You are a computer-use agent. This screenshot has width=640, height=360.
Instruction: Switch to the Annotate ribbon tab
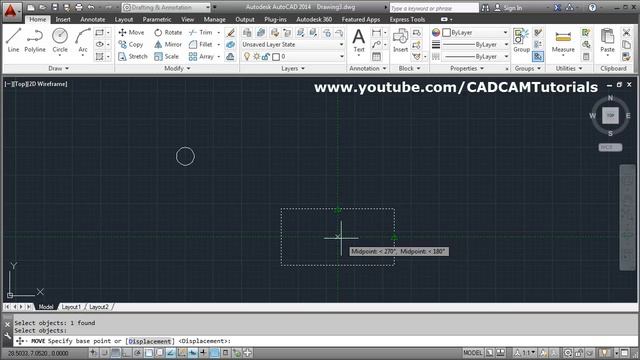[x=93, y=19]
